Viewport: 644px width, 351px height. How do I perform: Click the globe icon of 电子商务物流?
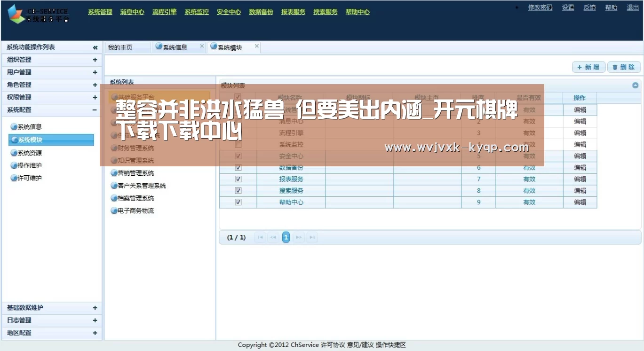[x=114, y=211]
